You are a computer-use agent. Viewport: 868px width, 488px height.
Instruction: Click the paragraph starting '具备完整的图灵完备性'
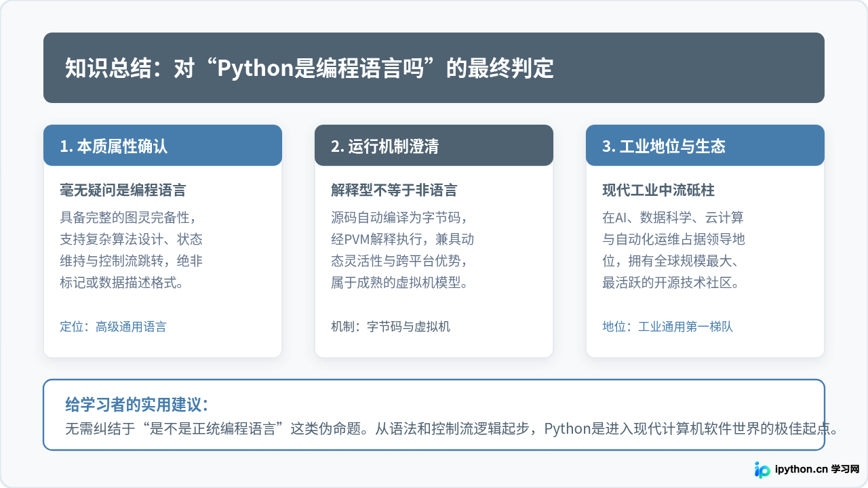click(131, 250)
